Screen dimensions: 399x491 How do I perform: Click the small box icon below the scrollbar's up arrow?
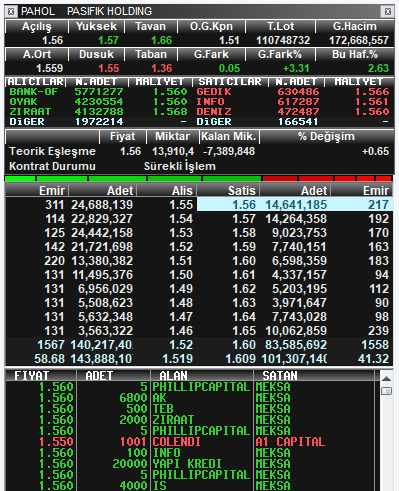coord(386,391)
